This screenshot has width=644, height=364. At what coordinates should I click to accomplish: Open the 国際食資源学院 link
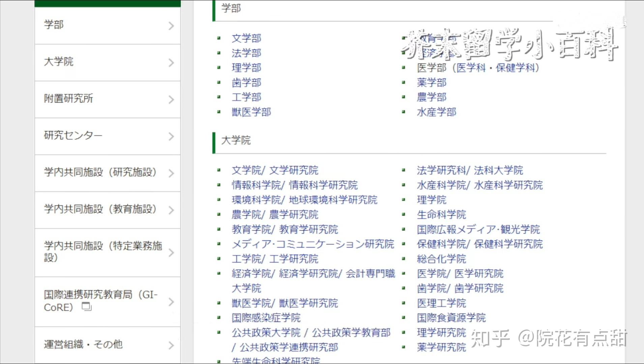click(x=451, y=318)
